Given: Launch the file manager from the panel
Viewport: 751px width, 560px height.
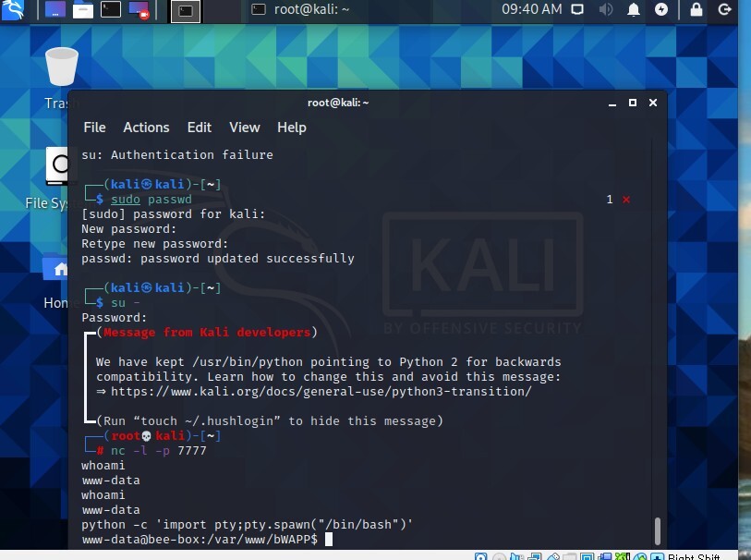Looking at the screenshot, I should coord(83,10).
